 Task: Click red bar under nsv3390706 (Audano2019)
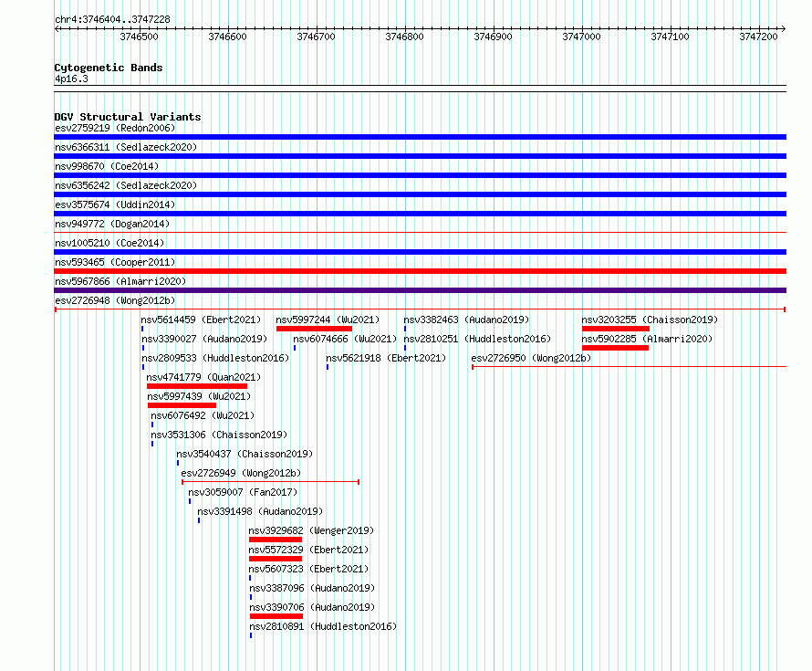(x=276, y=616)
